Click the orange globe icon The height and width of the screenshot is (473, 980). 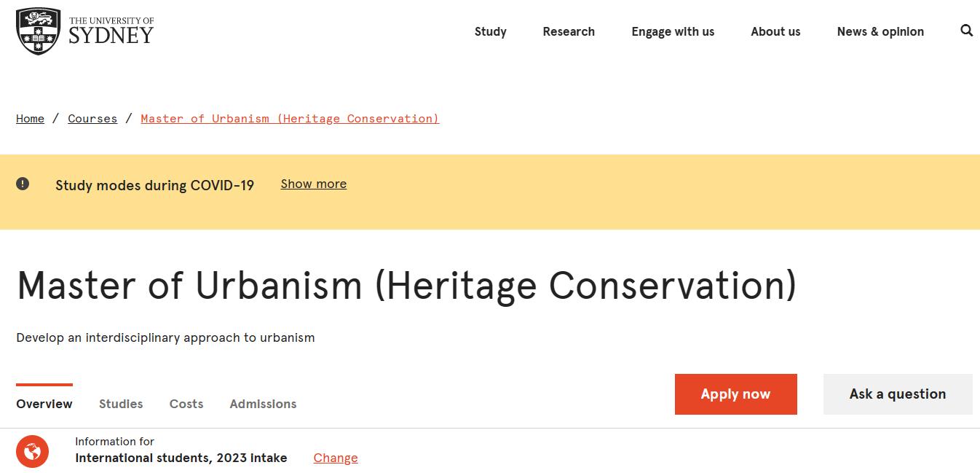(x=32, y=452)
